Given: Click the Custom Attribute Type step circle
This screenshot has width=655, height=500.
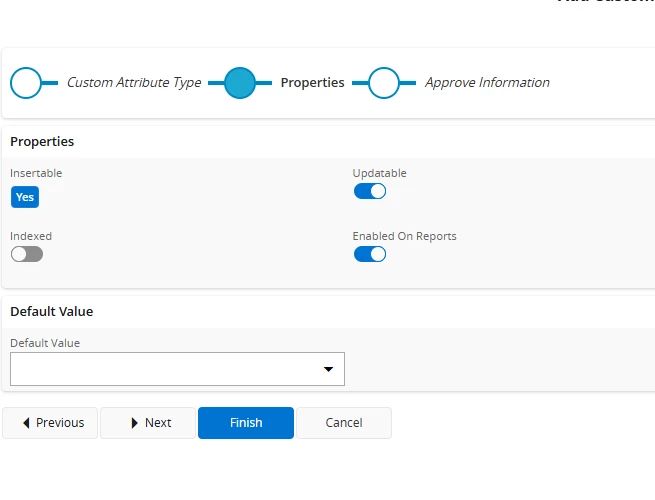Looking at the screenshot, I should [x=26, y=83].
